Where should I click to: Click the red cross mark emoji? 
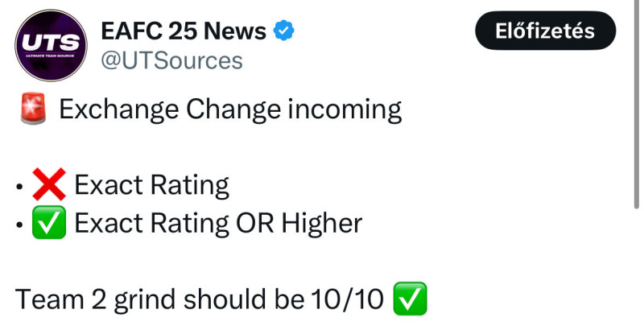[x=49, y=186]
